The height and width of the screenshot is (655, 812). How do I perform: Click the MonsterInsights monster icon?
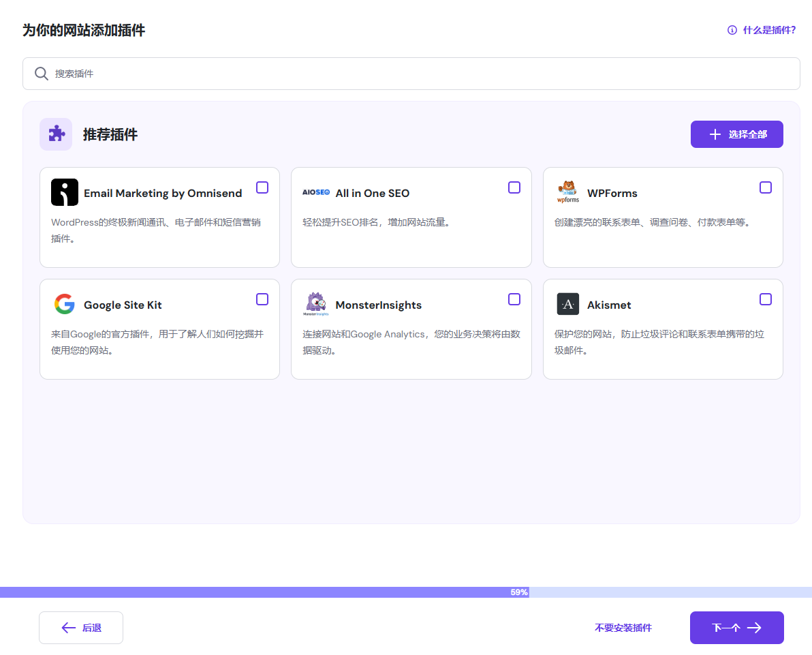click(x=316, y=304)
